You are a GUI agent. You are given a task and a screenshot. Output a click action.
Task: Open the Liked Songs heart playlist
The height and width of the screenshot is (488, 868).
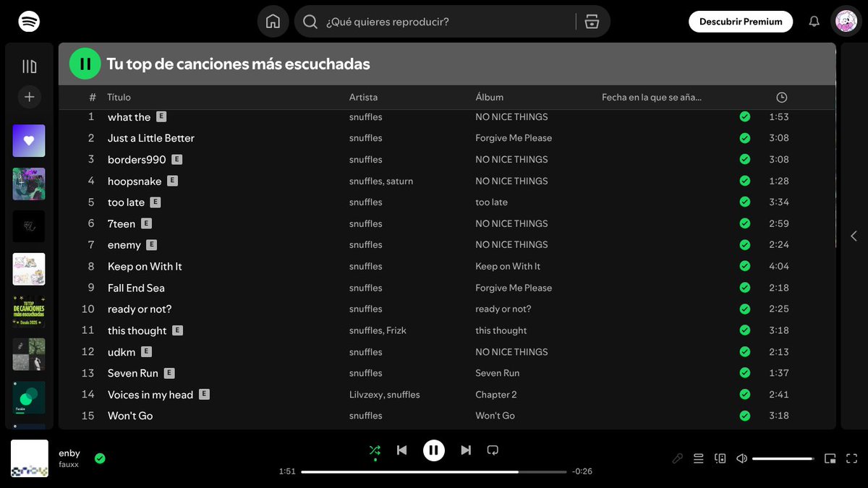pos(29,141)
